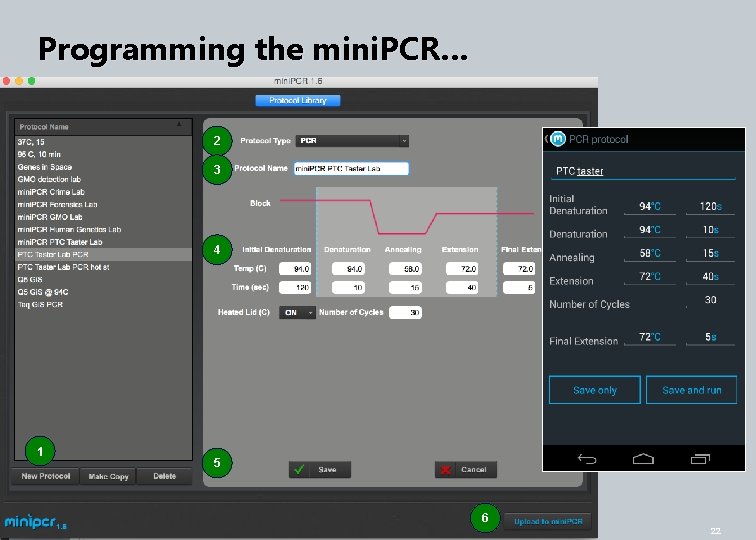Image resolution: width=756 pixels, height=540 pixels.
Task: Click the Extension time field
Action: [x=462, y=288]
